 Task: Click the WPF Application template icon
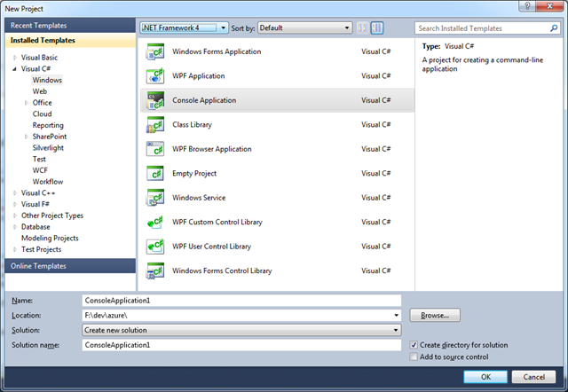click(156, 76)
